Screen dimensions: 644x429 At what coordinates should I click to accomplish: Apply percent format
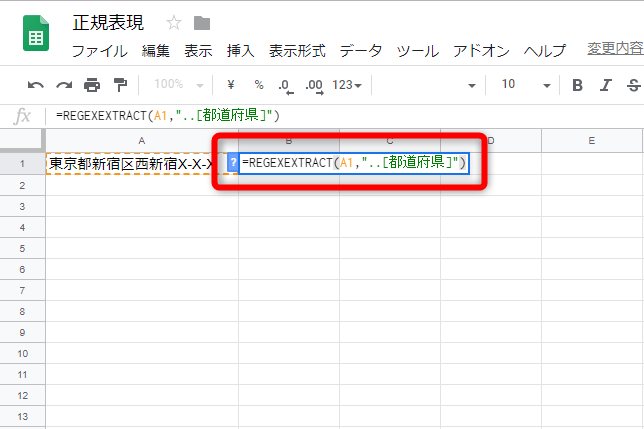[259, 85]
